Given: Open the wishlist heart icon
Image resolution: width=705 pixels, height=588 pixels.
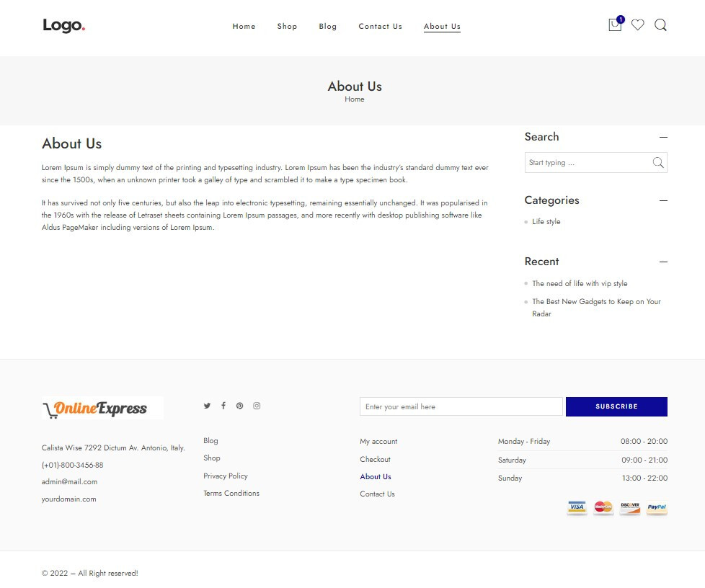Looking at the screenshot, I should pos(637,24).
